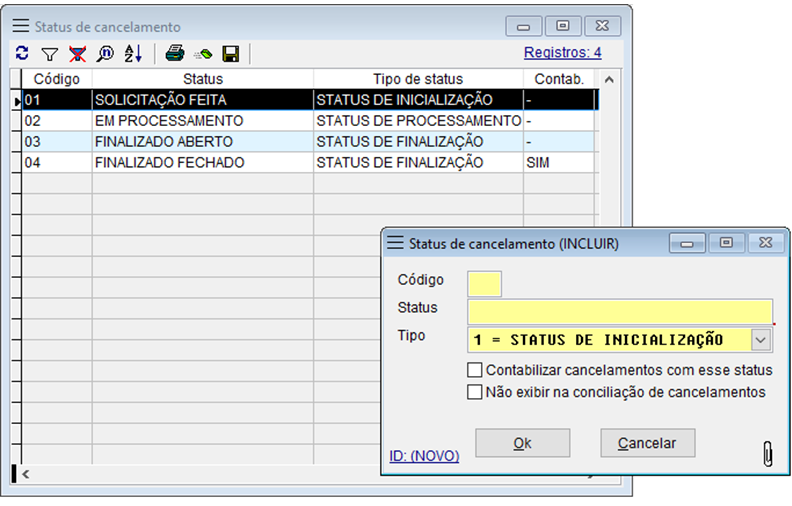Open the INCLUIR dialog hamburger menu
The width and height of the screenshot is (792, 506).
(x=395, y=243)
